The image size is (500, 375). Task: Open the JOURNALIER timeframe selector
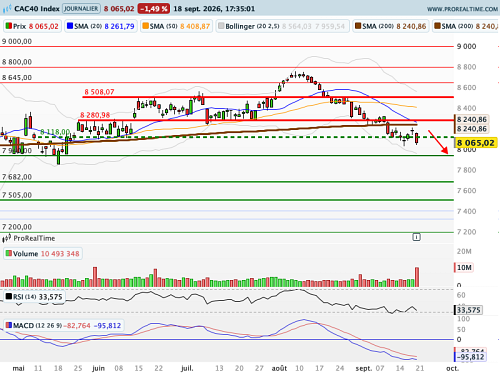[x=81, y=8]
